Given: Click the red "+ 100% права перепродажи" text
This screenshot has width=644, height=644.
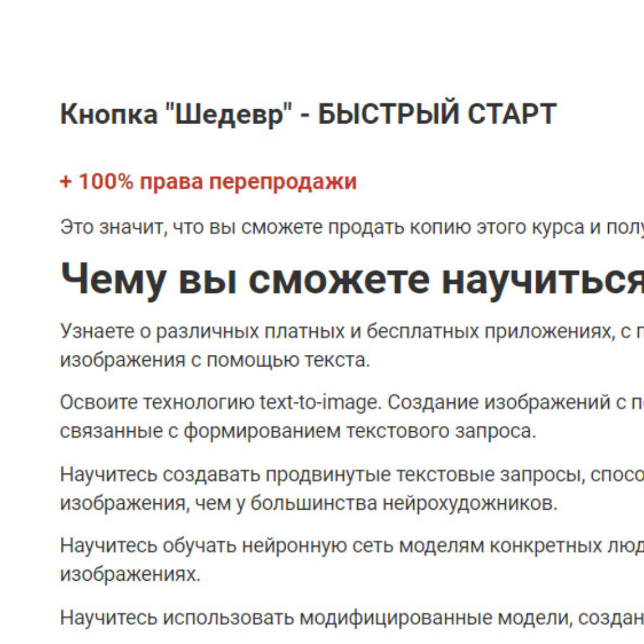Looking at the screenshot, I should pos(208,181).
